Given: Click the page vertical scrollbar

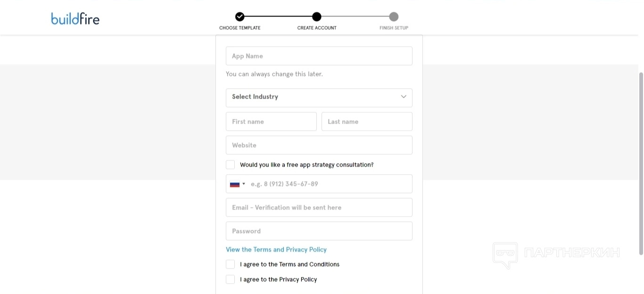Looking at the screenshot, I should (641, 163).
